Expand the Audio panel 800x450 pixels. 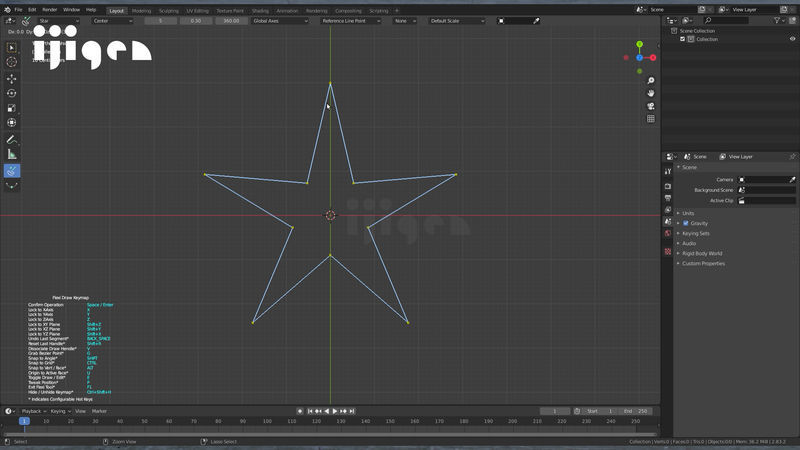[x=688, y=243]
